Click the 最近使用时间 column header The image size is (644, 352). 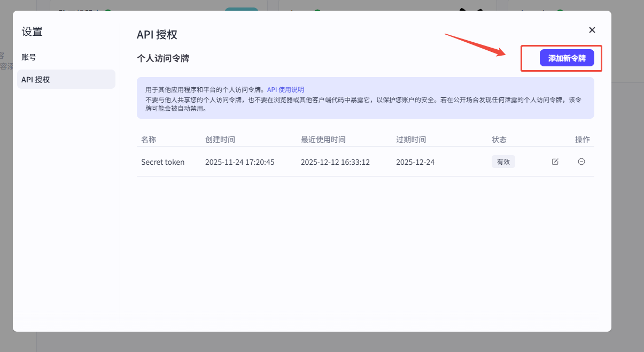tap(323, 140)
